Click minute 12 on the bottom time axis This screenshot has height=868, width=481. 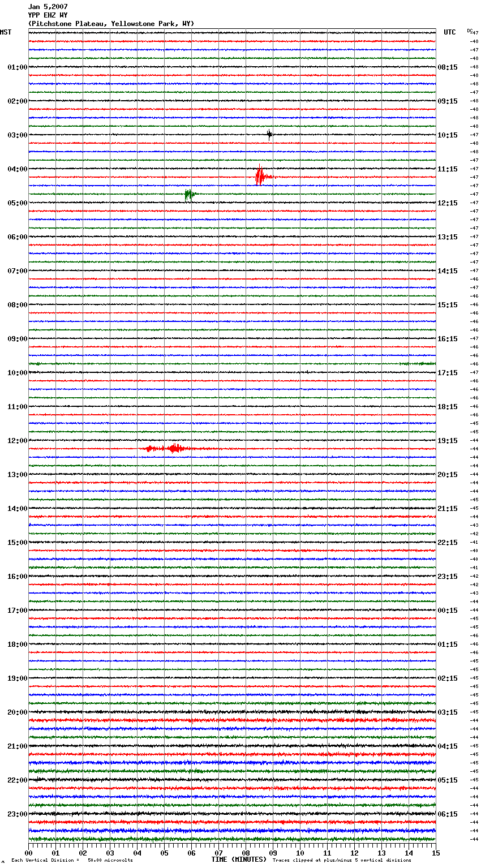click(x=355, y=853)
